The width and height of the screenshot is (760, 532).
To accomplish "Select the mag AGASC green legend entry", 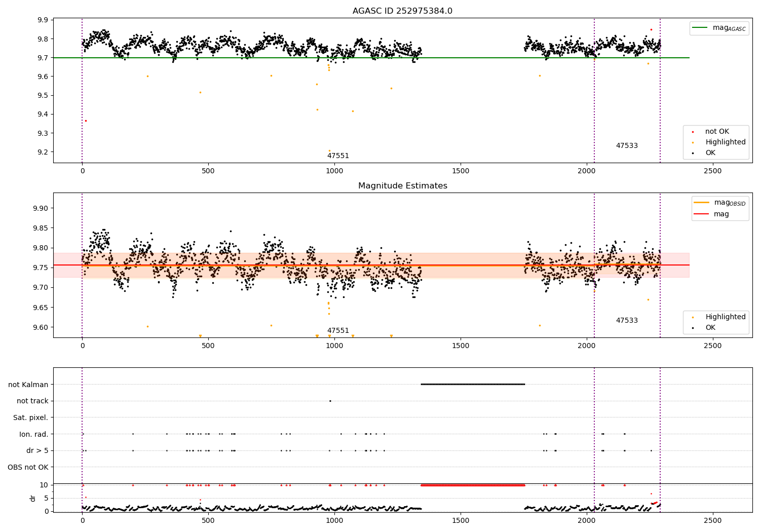I will 719,28.
